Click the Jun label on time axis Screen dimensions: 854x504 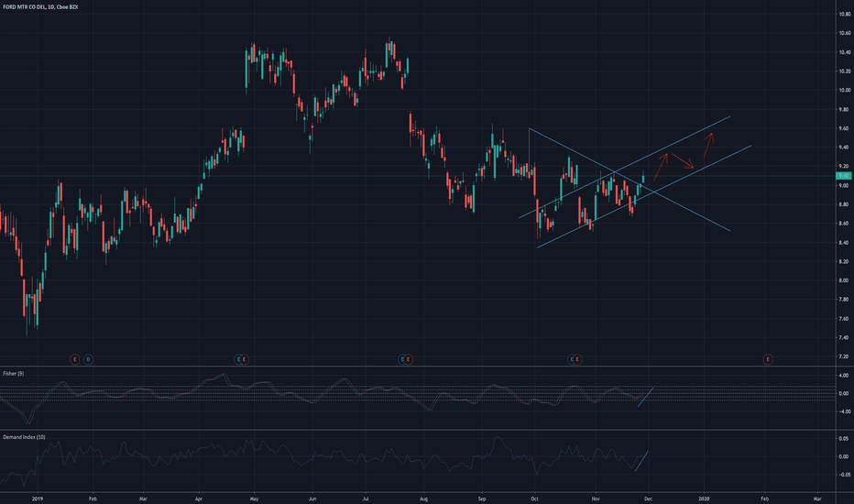coord(312,499)
